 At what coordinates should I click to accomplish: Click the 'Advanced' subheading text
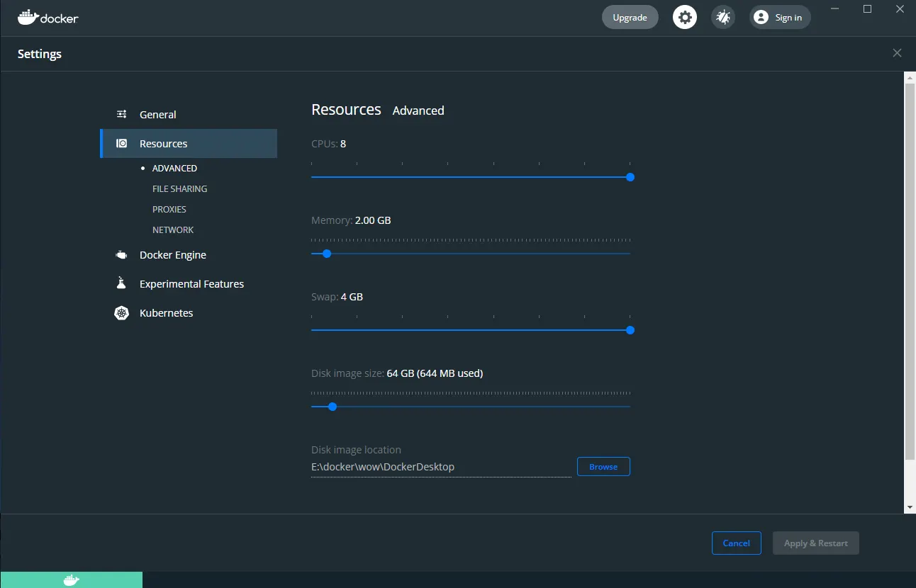418,111
